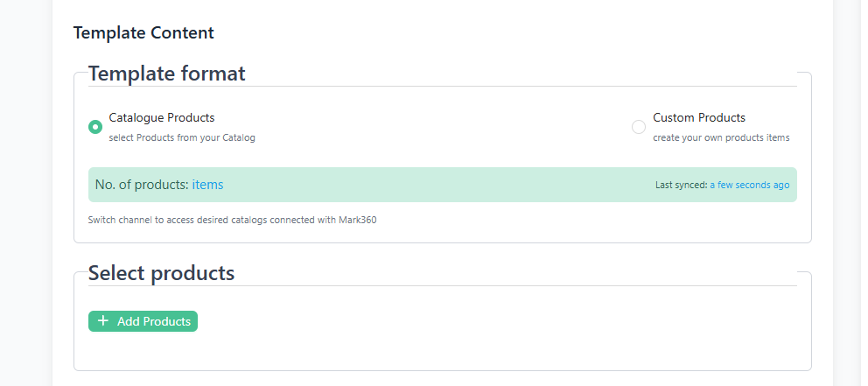Click the 'Template Content' heading

143,33
